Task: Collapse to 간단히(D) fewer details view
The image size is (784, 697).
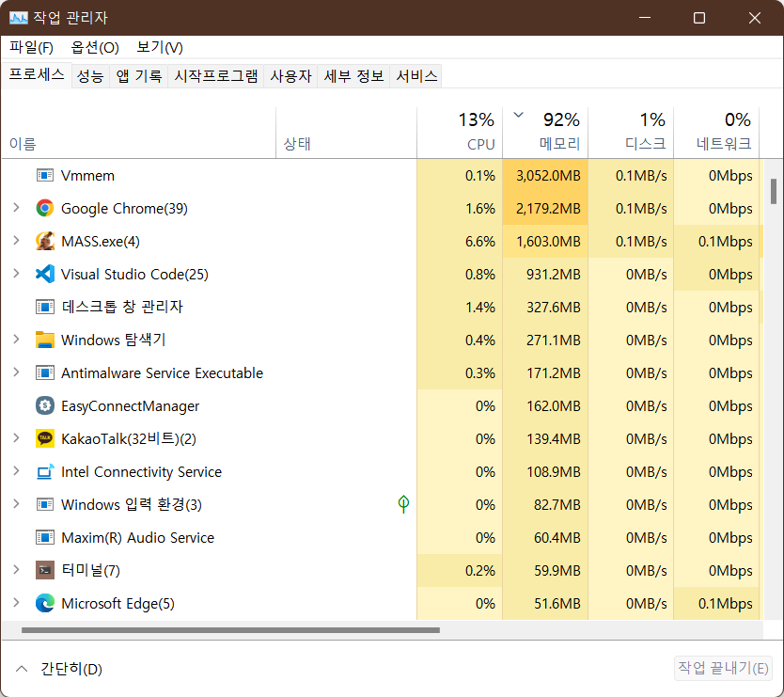Action: coord(59,669)
